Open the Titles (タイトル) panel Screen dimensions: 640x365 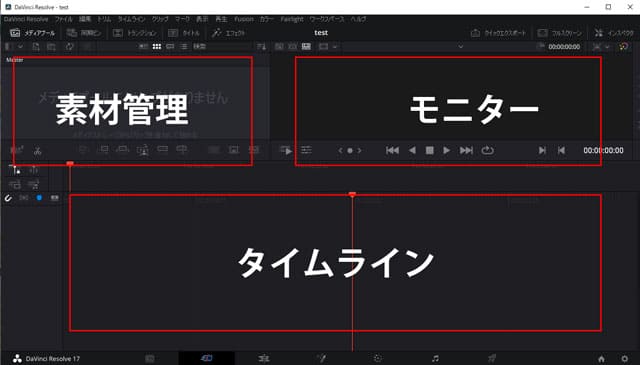(x=184, y=33)
